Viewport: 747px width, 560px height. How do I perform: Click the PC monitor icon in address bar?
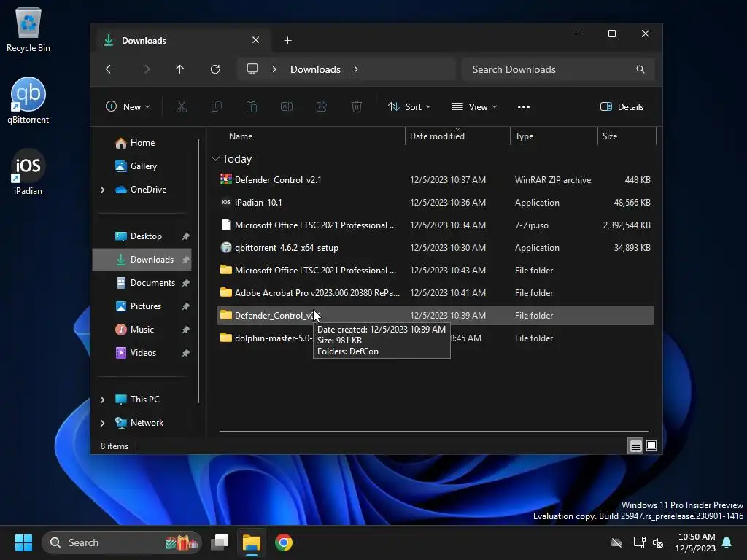(x=252, y=69)
